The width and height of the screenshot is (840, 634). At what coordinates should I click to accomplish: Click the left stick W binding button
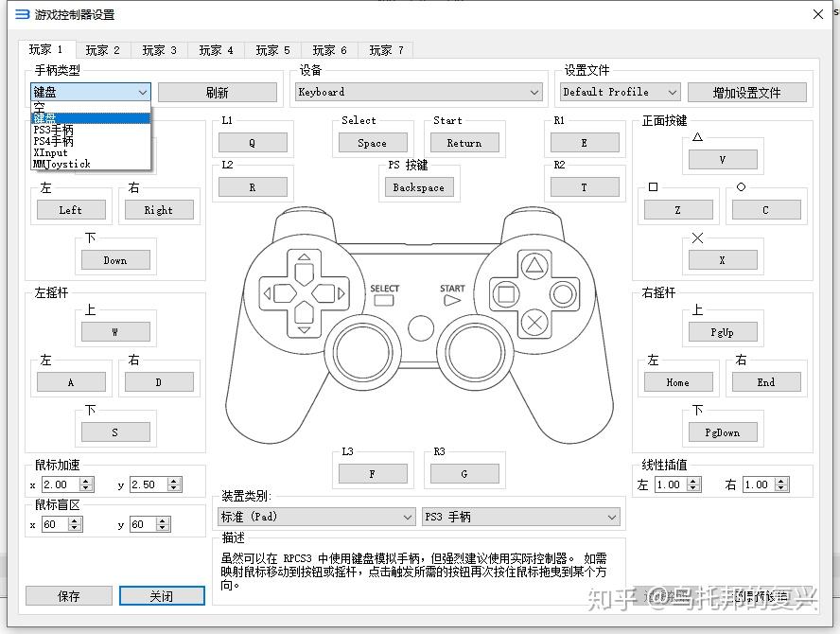115,331
